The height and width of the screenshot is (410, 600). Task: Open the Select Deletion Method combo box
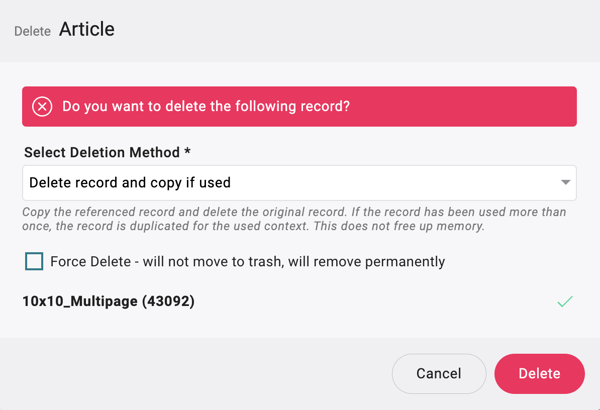[x=299, y=183]
